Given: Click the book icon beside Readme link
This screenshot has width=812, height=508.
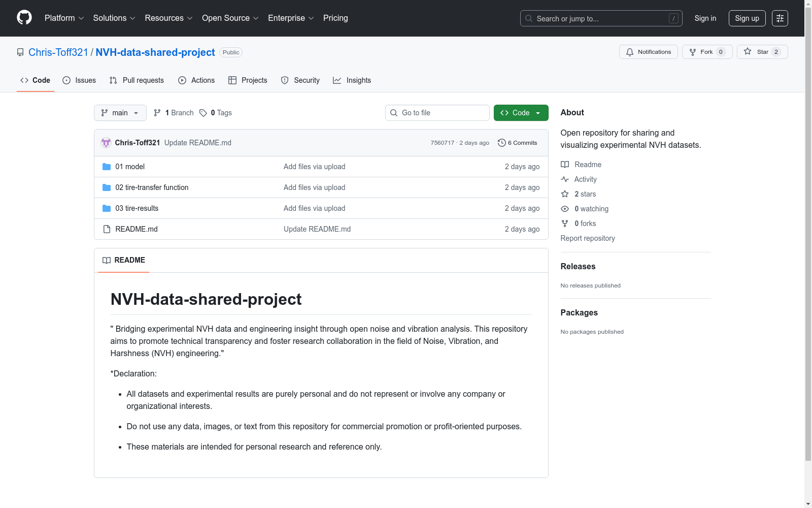Looking at the screenshot, I should click(x=565, y=165).
